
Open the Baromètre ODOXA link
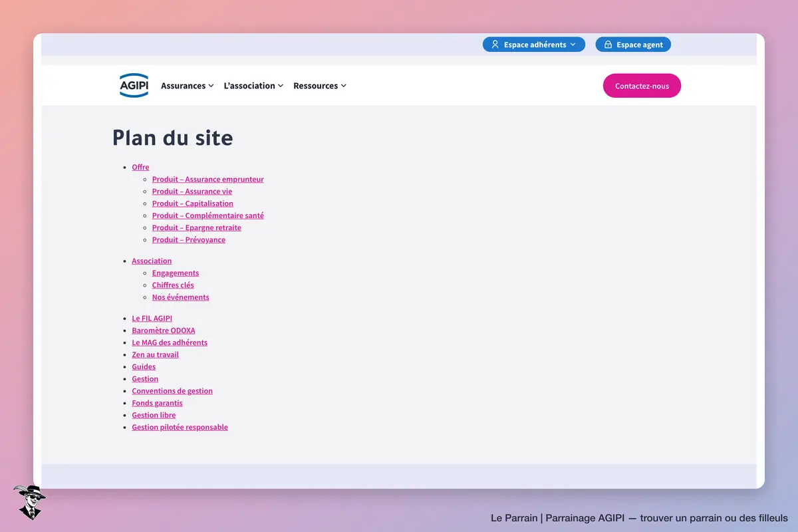click(164, 331)
